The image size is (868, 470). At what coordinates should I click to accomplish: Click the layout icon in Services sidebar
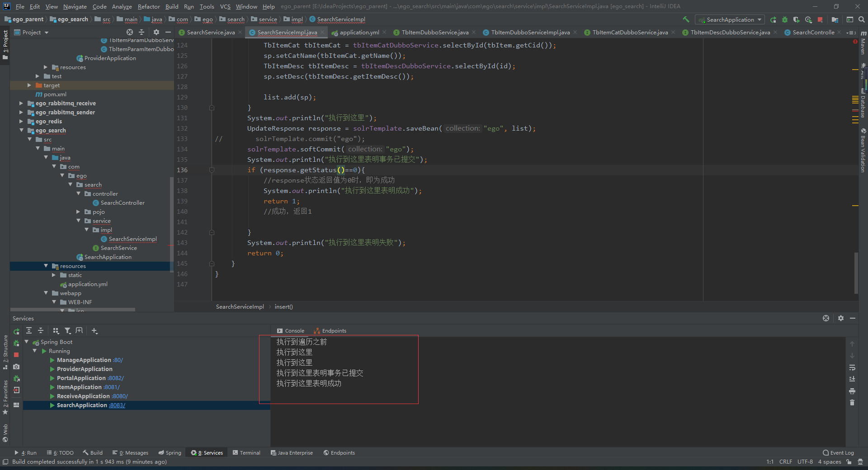(x=16, y=405)
